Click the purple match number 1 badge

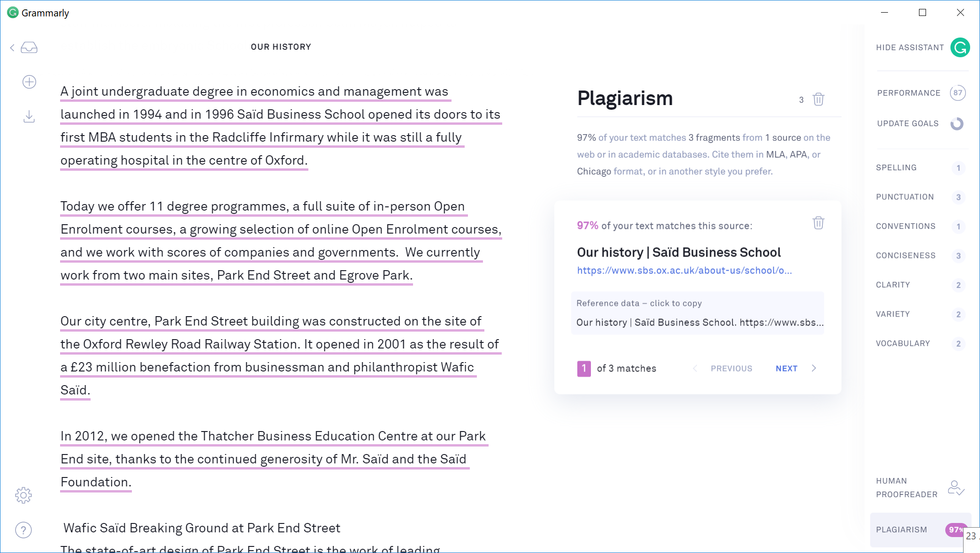(584, 369)
